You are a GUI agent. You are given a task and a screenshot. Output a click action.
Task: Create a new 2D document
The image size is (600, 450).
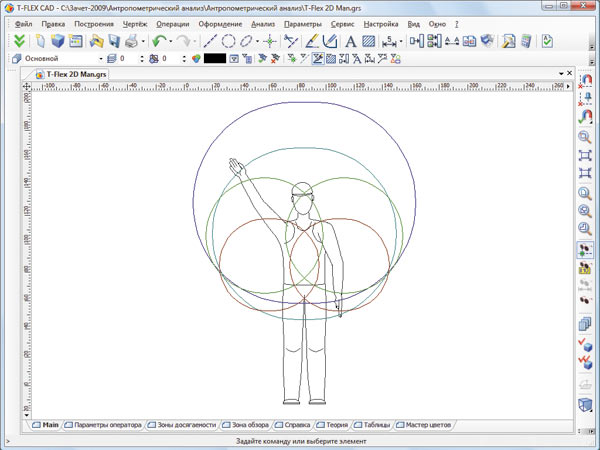(x=41, y=41)
